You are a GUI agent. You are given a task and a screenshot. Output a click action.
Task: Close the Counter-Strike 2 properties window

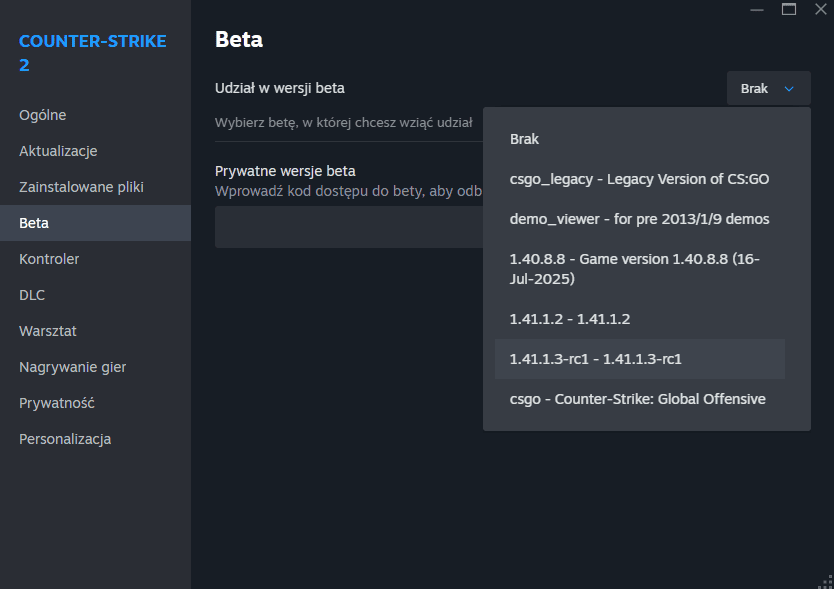[x=820, y=9]
